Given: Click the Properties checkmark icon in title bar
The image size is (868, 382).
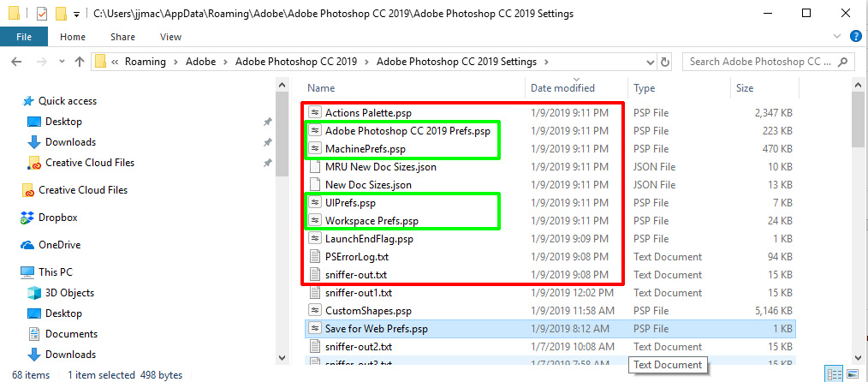Looking at the screenshot, I should (x=42, y=14).
